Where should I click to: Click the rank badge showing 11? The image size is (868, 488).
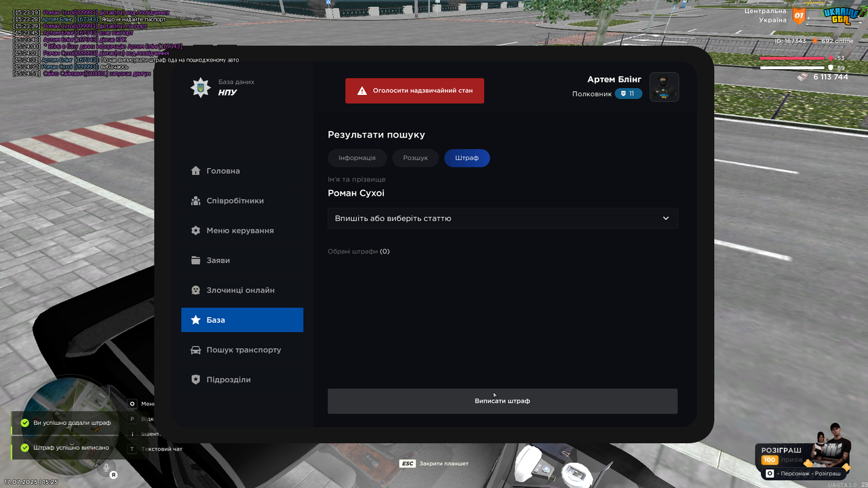(x=629, y=94)
